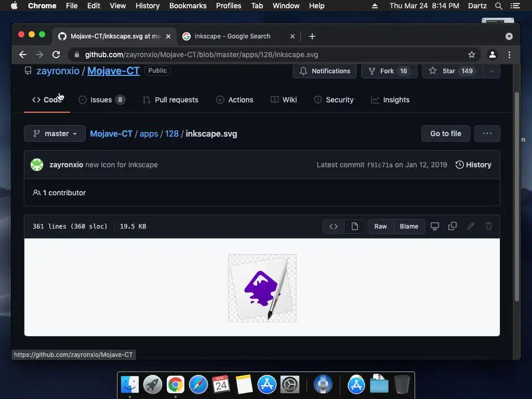Open Calendar from the Dock

click(x=221, y=384)
